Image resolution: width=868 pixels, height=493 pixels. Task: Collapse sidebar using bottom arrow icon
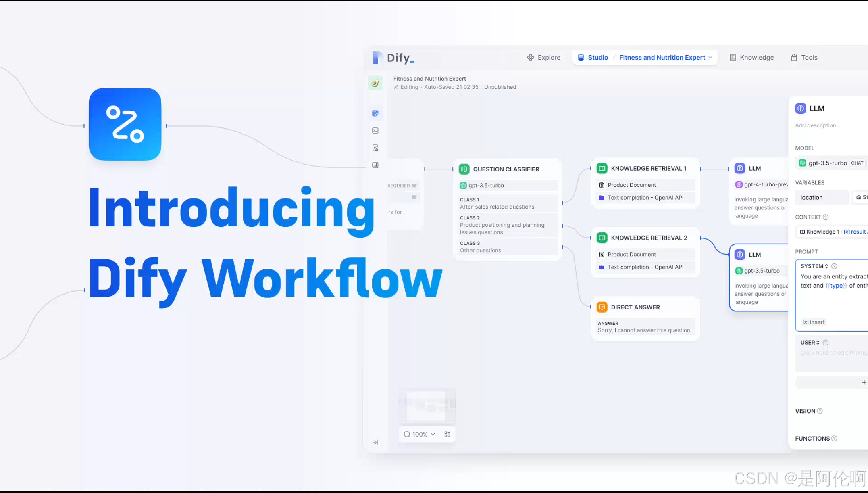(375, 442)
